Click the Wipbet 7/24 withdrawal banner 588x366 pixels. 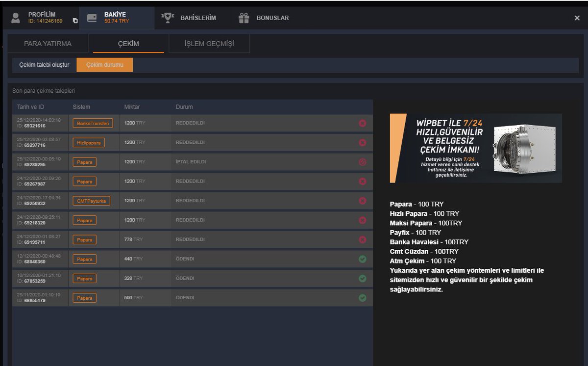click(x=476, y=148)
